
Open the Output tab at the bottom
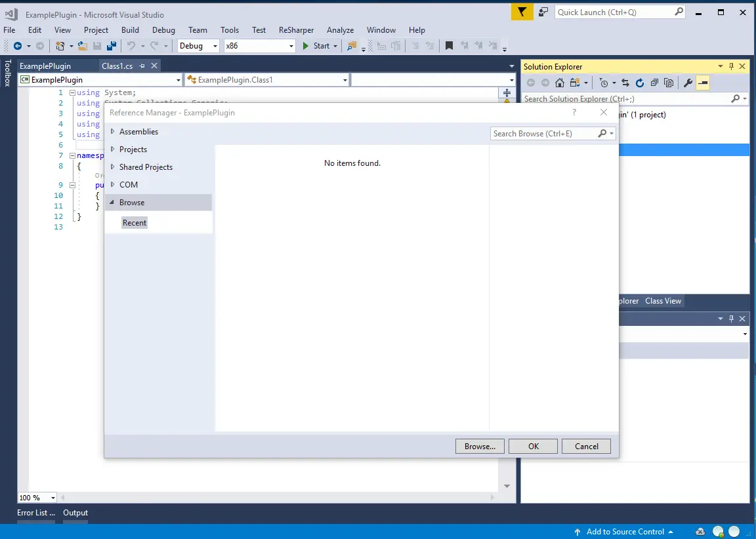75,513
